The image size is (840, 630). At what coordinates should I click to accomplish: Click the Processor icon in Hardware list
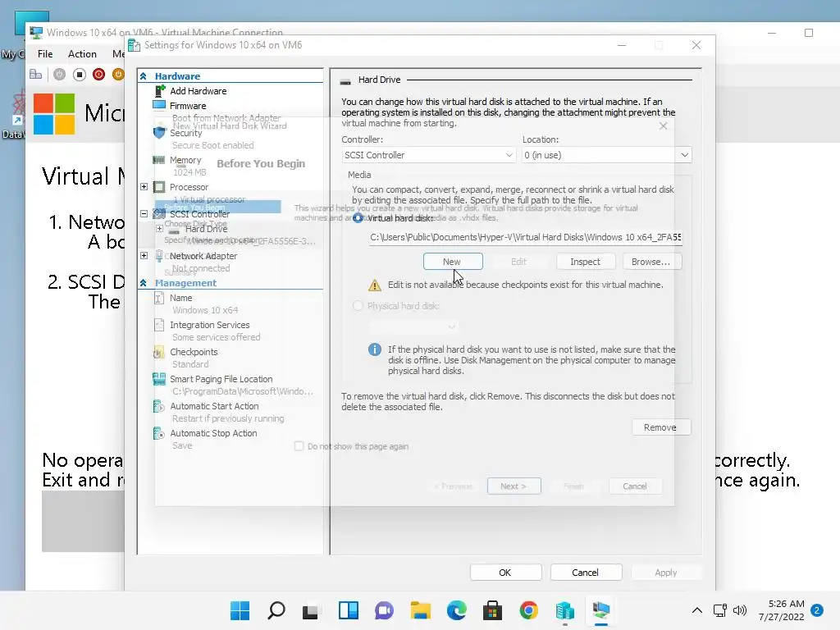point(159,187)
